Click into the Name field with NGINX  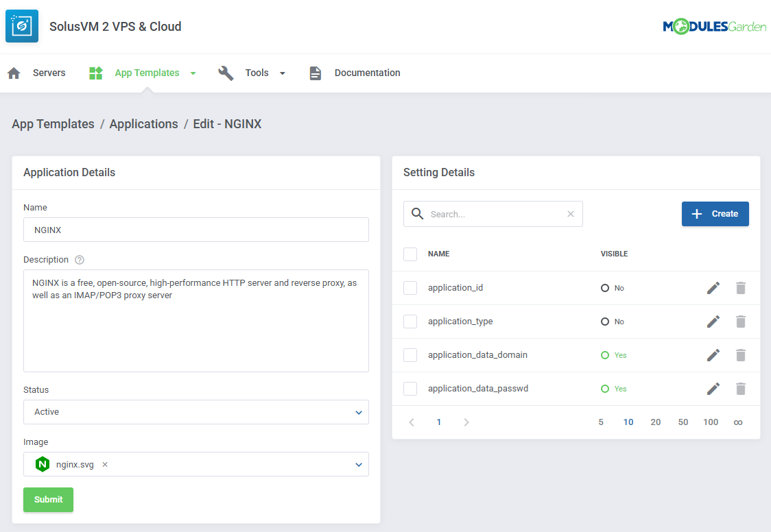[x=196, y=230]
